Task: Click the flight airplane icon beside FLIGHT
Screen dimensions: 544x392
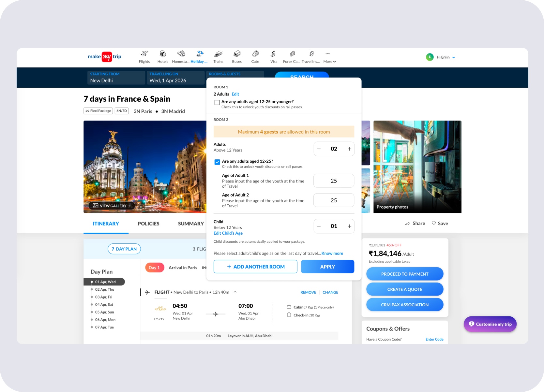Action: pos(147,292)
